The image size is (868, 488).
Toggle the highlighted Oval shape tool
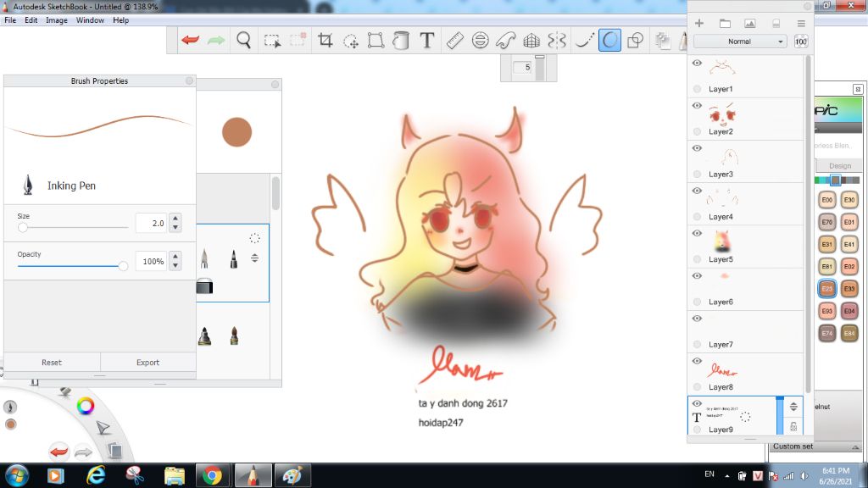(609, 40)
